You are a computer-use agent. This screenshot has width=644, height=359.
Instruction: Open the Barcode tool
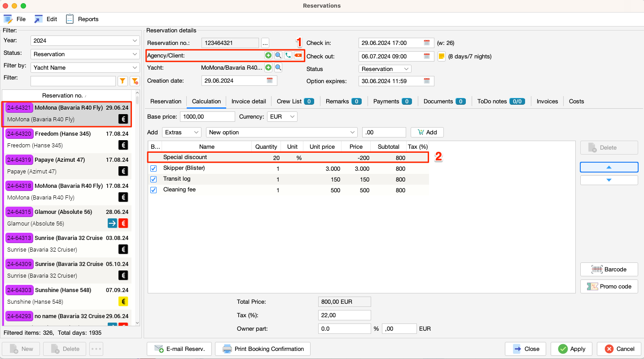click(x=609, y=269)
